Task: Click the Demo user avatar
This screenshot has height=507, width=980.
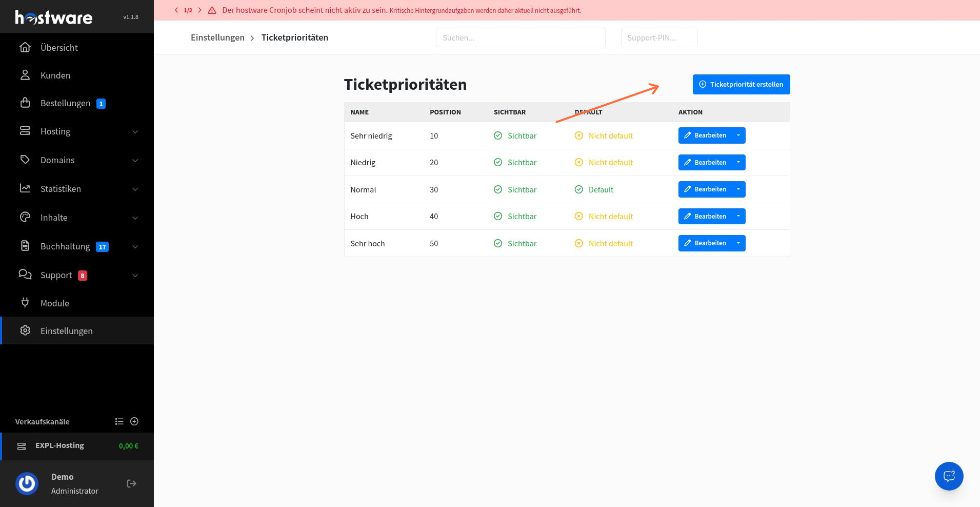Action: pos(27,483)
